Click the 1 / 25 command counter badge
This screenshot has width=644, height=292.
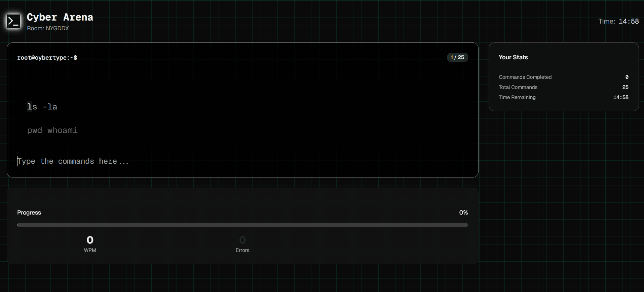coord(457,57)
